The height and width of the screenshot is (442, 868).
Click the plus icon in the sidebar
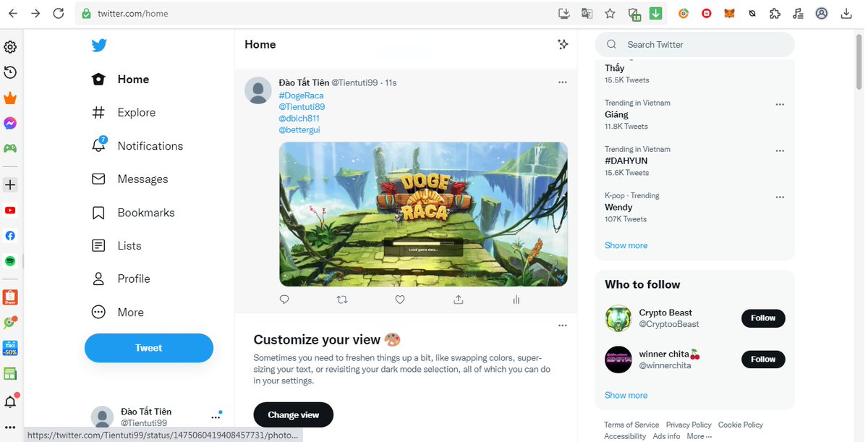click(10, 185)
